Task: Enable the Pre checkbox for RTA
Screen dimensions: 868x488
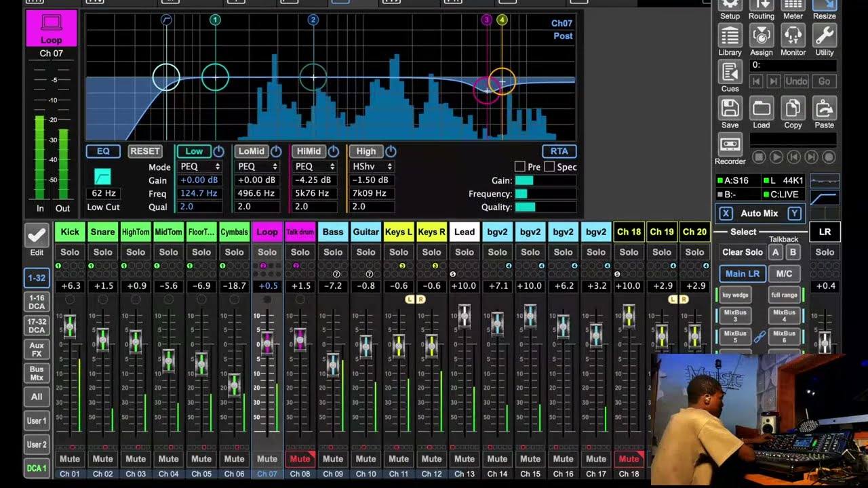Action: click(519, 167)
